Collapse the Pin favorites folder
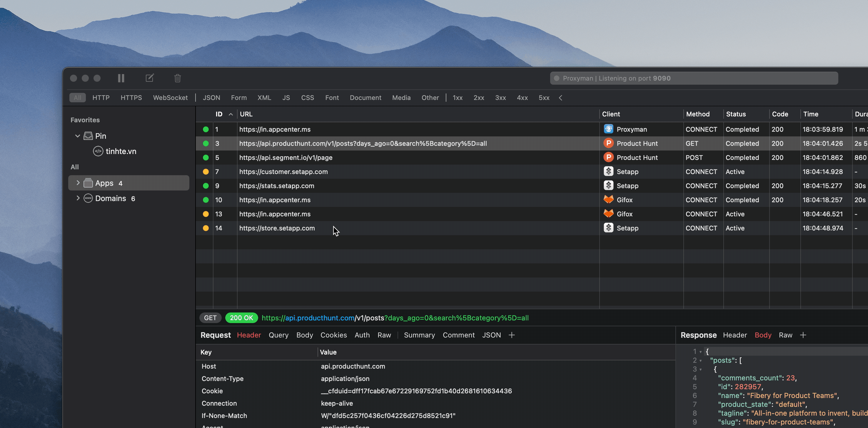868x428 pixels. 78,136
